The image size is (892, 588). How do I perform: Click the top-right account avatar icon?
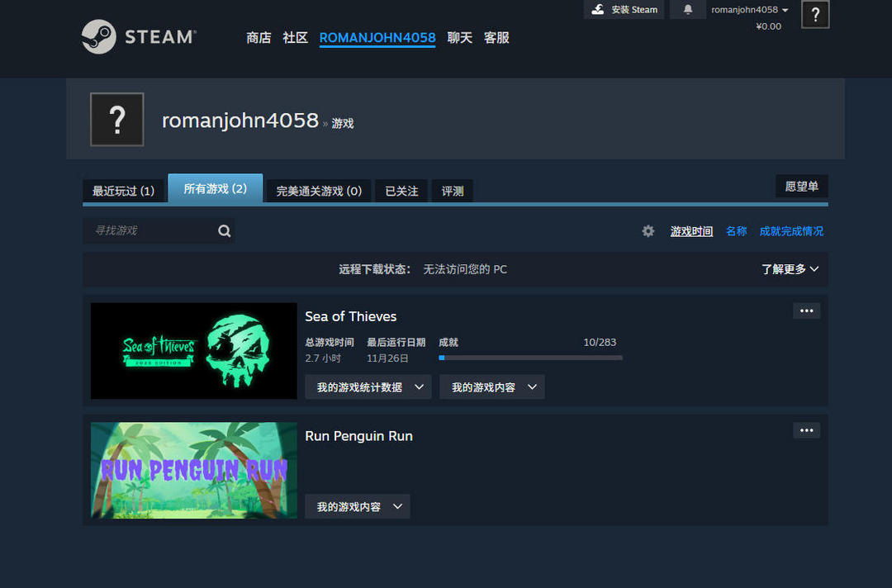[x=814, y=14]
